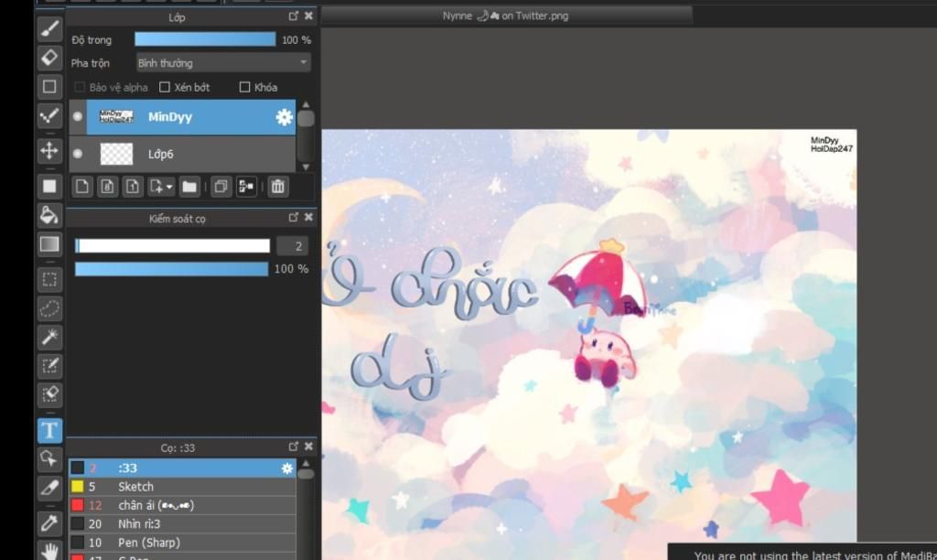Screen dimensions: 937x560
Task: Click the yellow Sketch brush color swatch
Action: click(78, 487)
